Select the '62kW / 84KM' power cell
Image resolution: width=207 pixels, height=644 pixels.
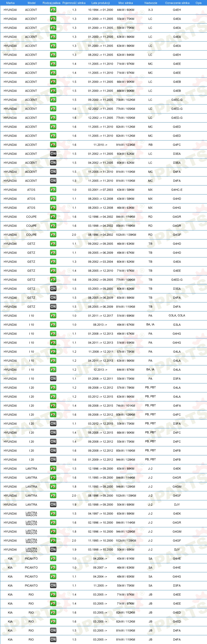[125, 55]
